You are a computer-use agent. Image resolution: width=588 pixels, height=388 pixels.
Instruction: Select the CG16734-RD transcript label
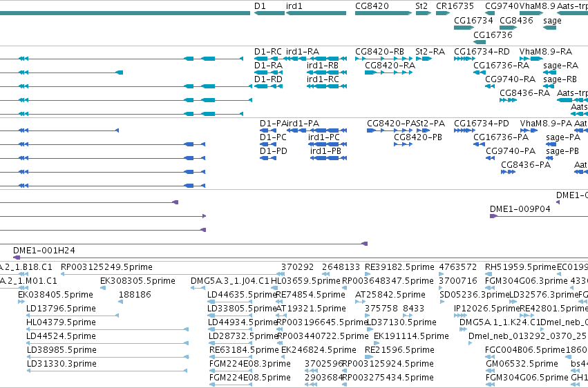[x=482, y=52]
